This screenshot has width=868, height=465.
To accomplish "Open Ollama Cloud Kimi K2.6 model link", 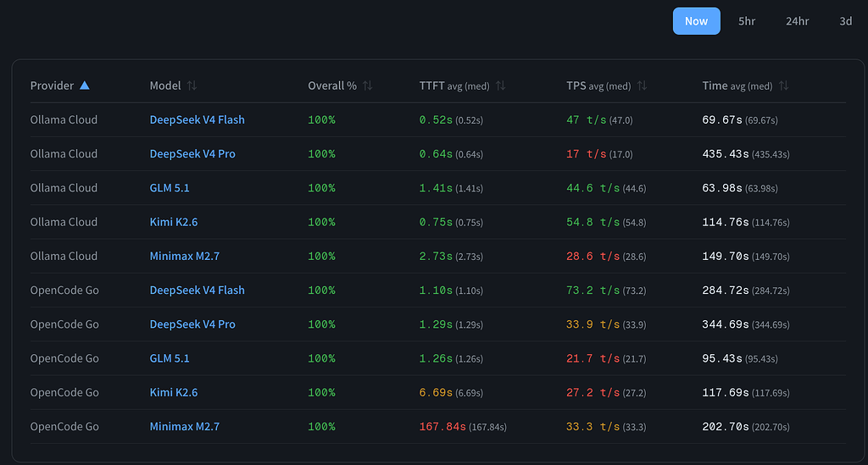I will pos(173,222).
